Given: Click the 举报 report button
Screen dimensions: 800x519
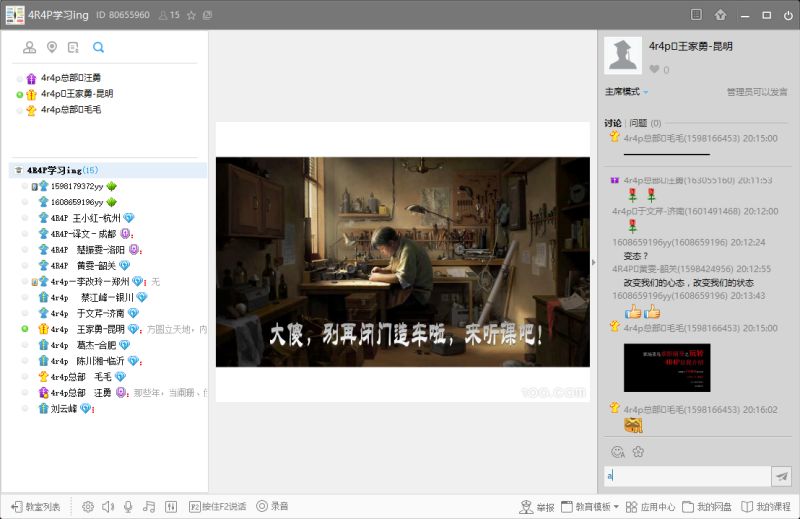Looking at the screenshot, I should click(537, 506).
